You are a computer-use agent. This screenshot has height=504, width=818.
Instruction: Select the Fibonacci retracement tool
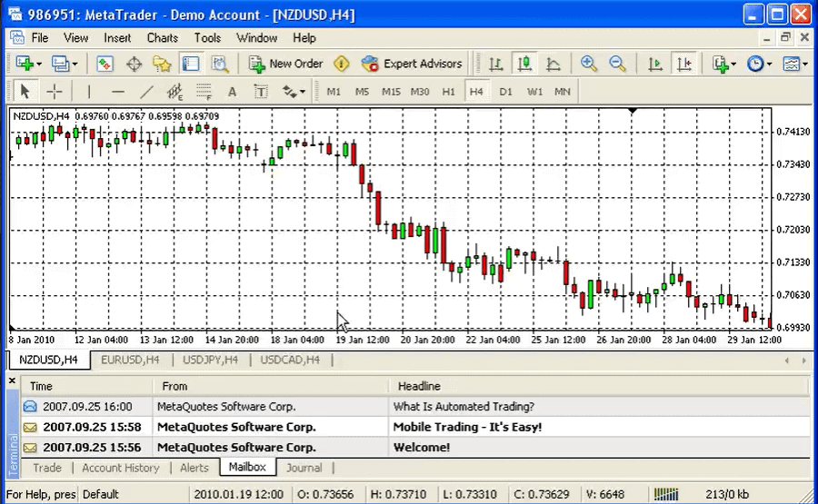click(204, 92)
